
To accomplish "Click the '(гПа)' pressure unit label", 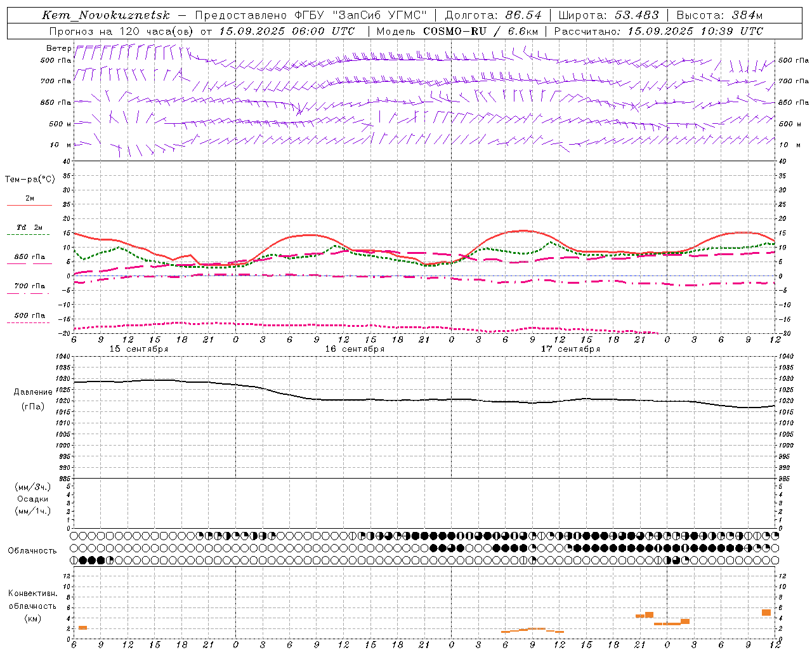I will click(33, 407).
